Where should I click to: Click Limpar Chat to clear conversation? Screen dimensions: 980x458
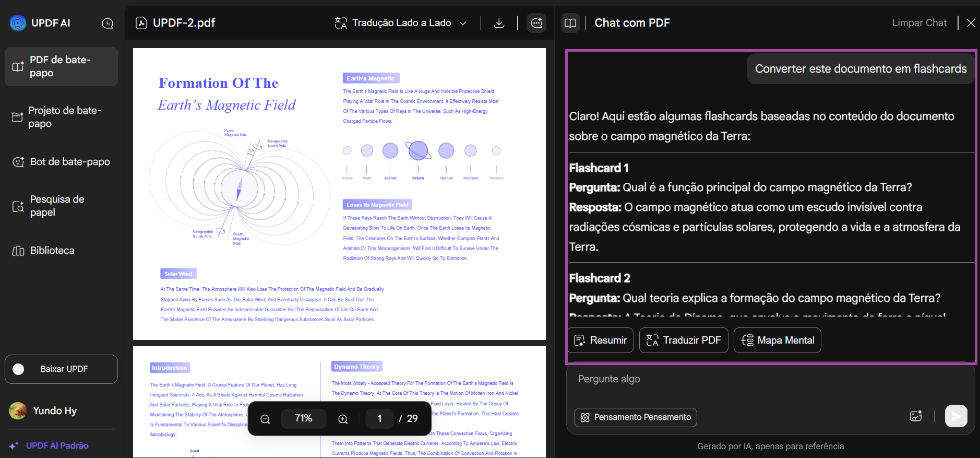click(x=919, y=23)
